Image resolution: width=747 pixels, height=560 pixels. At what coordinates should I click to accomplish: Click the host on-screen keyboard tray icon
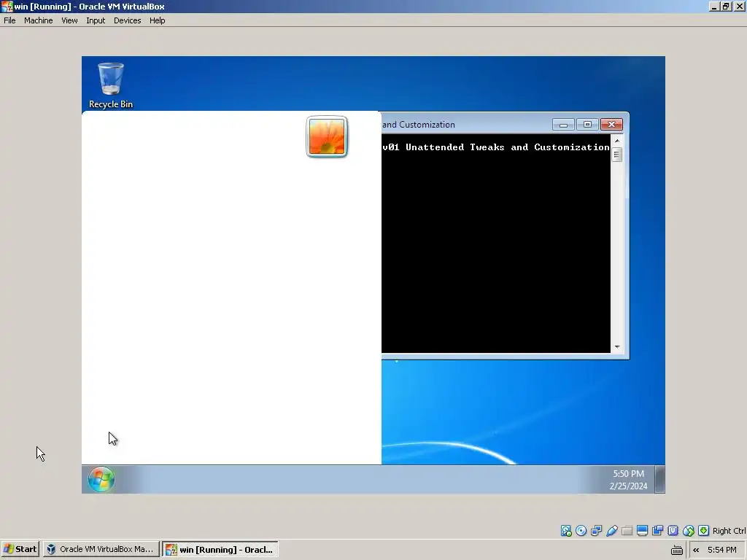click(x=676, y=550)
